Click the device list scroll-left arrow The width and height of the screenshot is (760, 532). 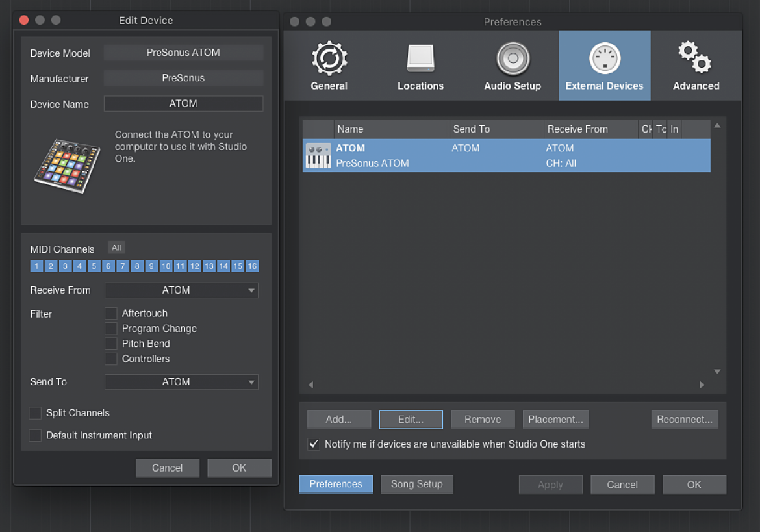(310, 385)
